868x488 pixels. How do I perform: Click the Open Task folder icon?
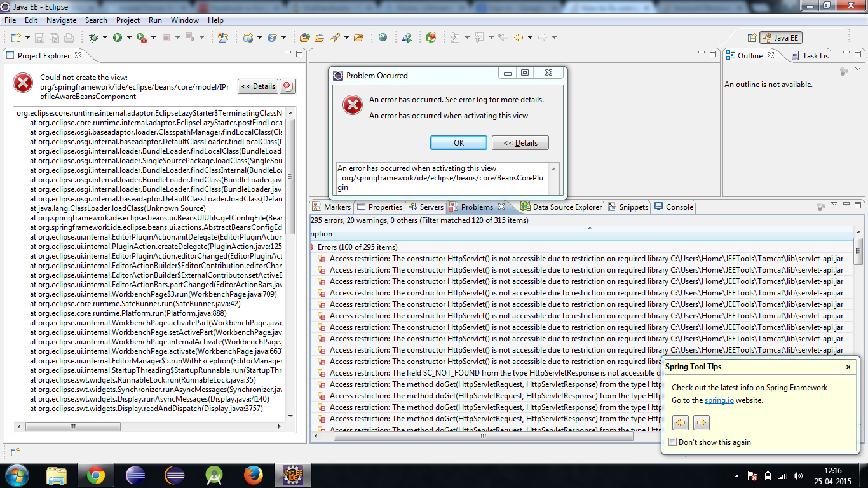(x=320, y=37)
